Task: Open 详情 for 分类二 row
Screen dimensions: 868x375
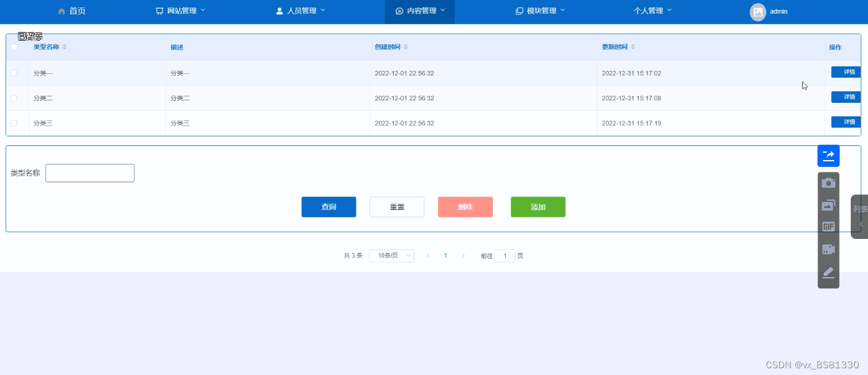Action: (x=846, y=97)
